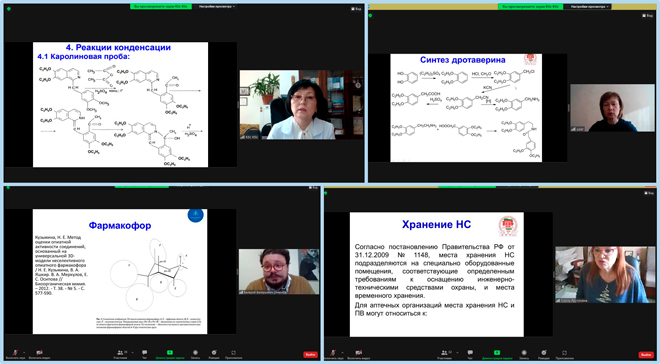The height and width of the screenshot is (364, 660).
Task: Switch View layout in top-left window
Action: pyautogui.click(x=356, y=8)
